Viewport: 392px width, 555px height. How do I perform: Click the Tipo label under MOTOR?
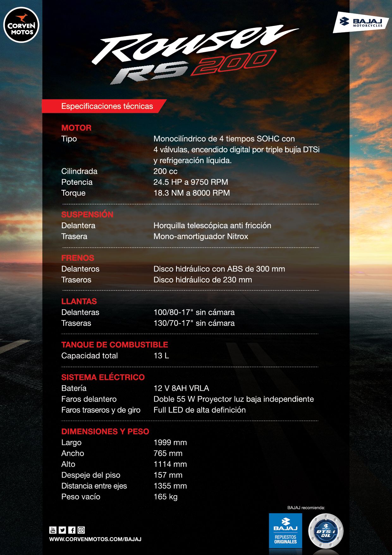click(x=69, y=139)
